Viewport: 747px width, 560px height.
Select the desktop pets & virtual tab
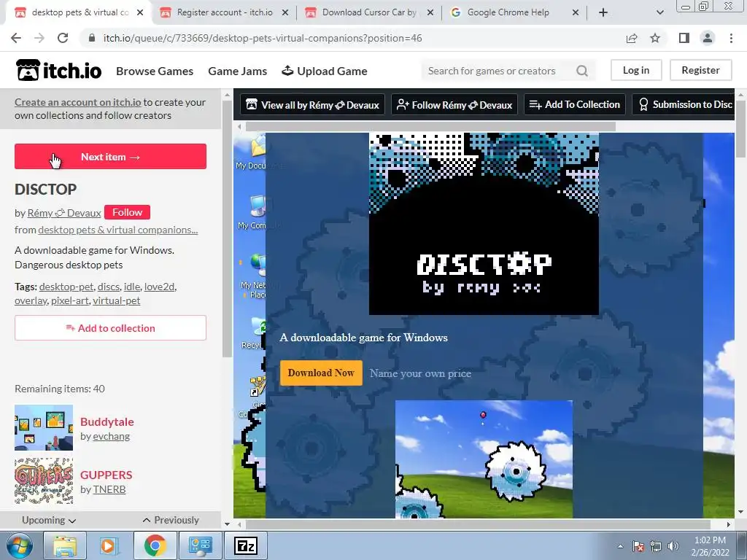point(79,12)
